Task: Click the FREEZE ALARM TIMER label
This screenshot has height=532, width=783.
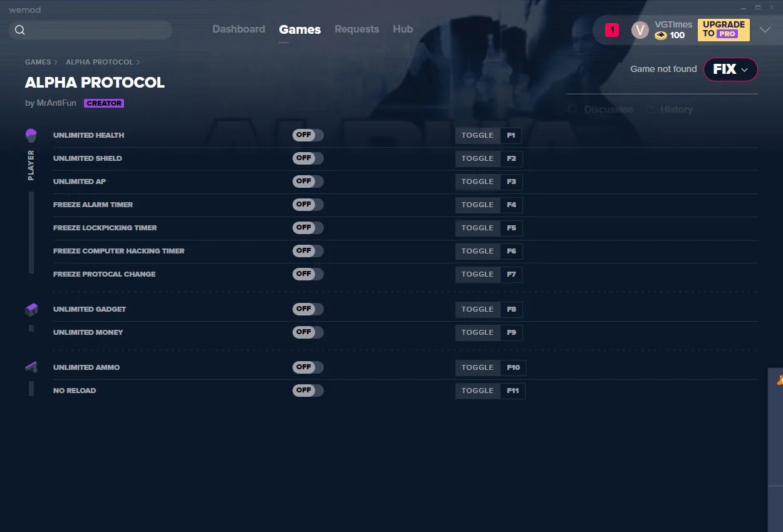Action: coord(93,205)
